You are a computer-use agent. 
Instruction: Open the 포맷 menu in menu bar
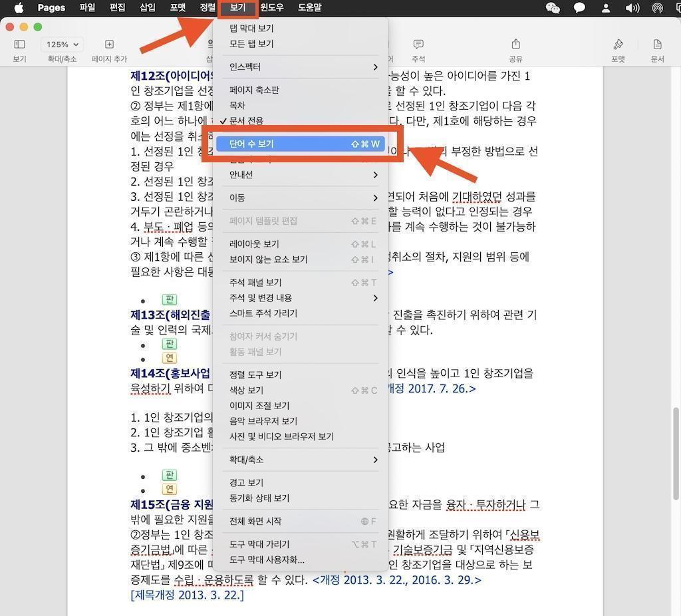178,7
